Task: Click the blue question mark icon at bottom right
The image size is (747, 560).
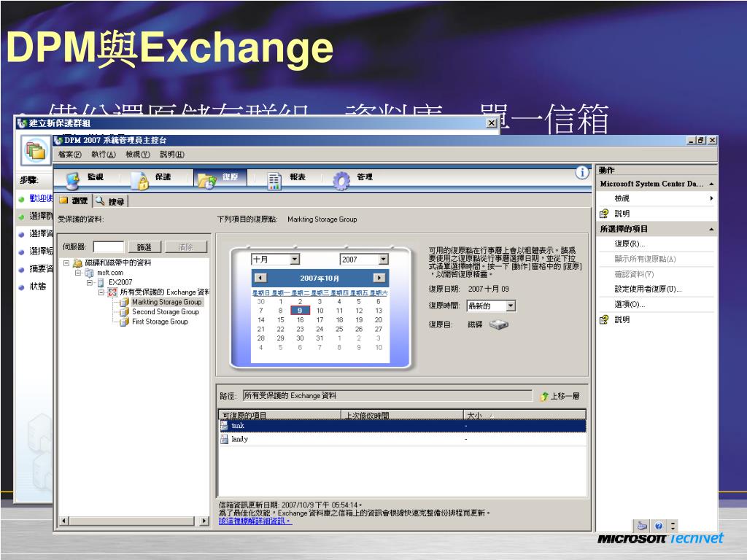Action: coord(659,526)
